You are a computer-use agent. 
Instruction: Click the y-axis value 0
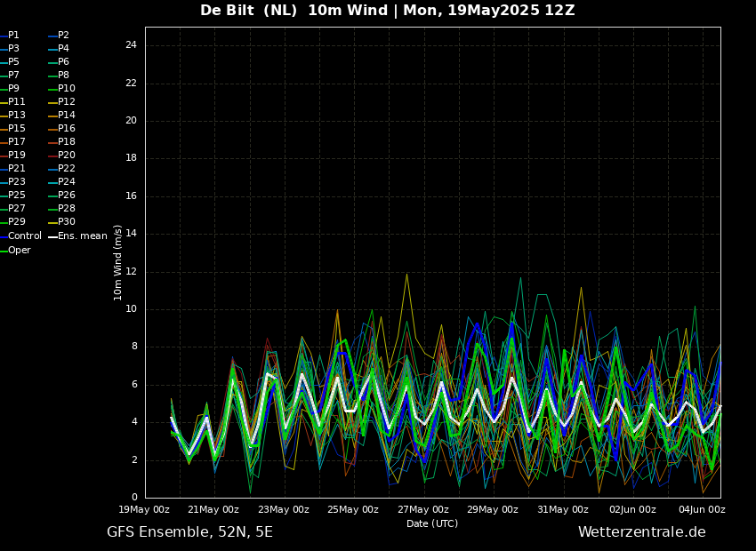click(134, 498)
